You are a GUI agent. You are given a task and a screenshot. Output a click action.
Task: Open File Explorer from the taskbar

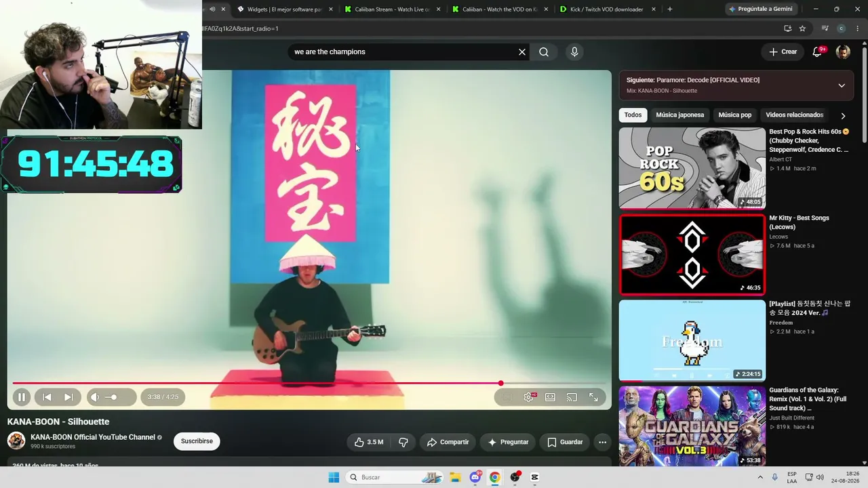(456, 477)
